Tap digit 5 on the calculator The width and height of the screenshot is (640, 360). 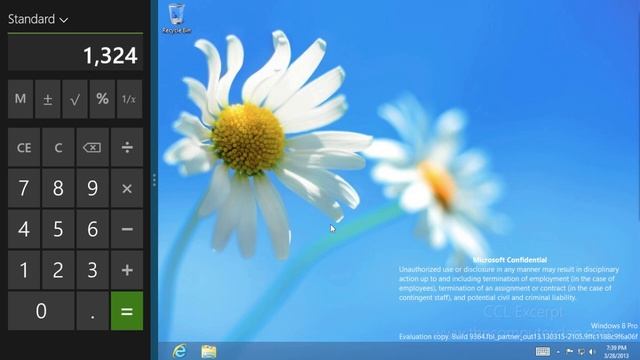(58, 229)
